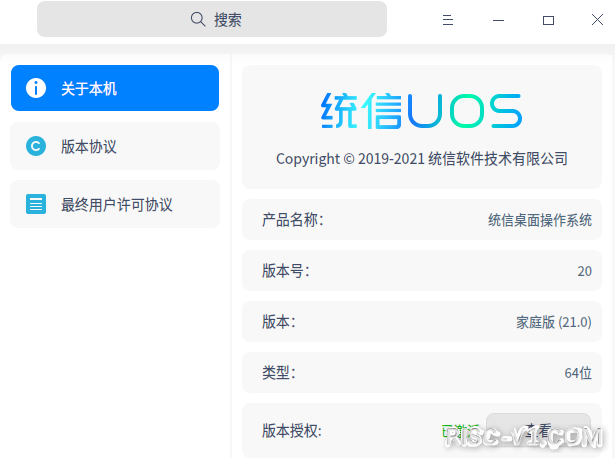Click the 版本: row label
This screenshot has height=458, width=615.
tap(278, 322)
